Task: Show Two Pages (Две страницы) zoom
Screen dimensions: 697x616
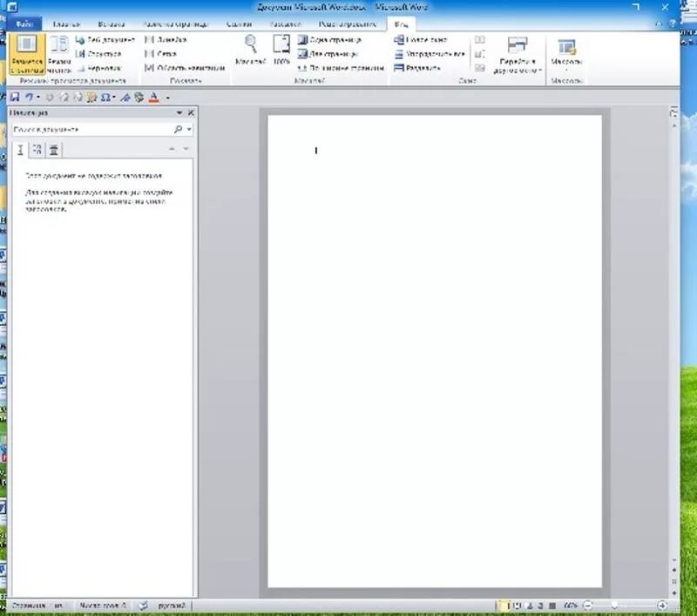Action: click(328, 54)
